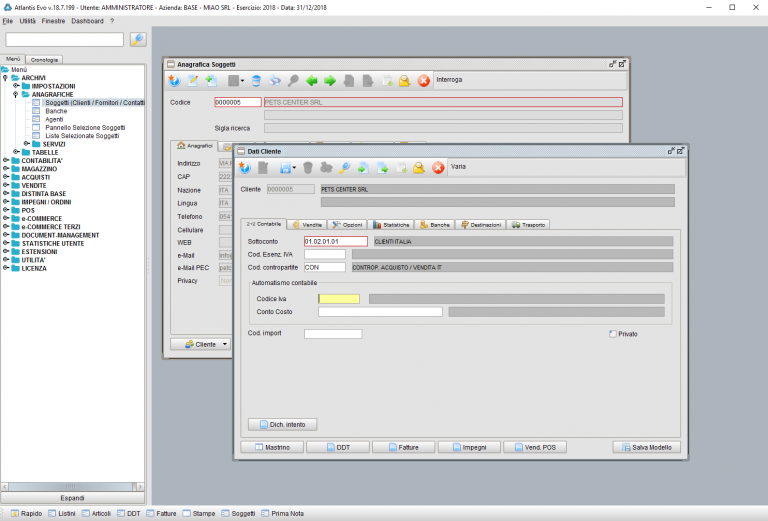The height and width of the screenshot is (521, 768).
Task: Click help icon in Dati Cliente toolbar
Action: tap(244, 168)
